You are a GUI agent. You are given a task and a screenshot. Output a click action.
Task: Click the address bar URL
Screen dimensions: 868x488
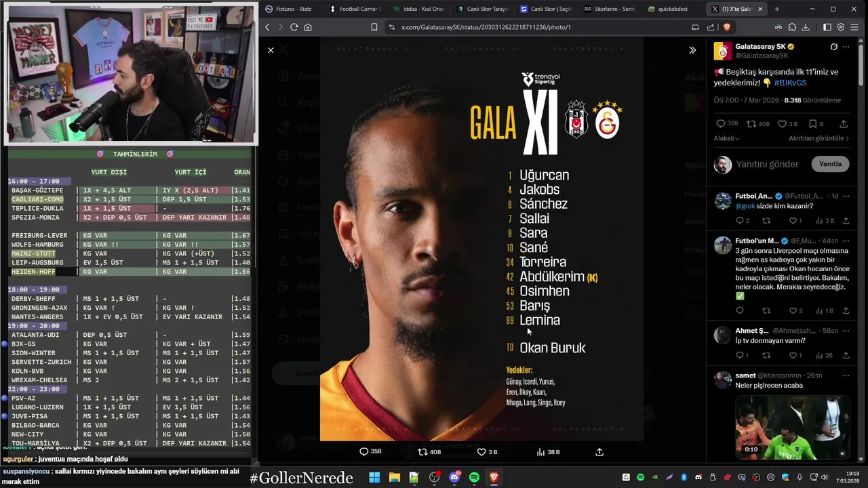tap(486, 27)
